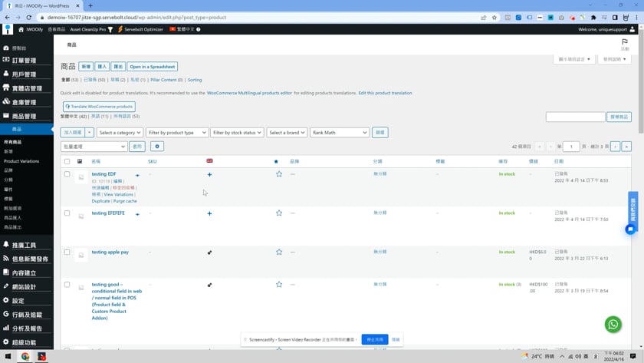Image resolution: width=644 pixels, height=363 pixels.
Task: Check the testing EFEFEFE row checkbox
Action: (x=67, y=213)
